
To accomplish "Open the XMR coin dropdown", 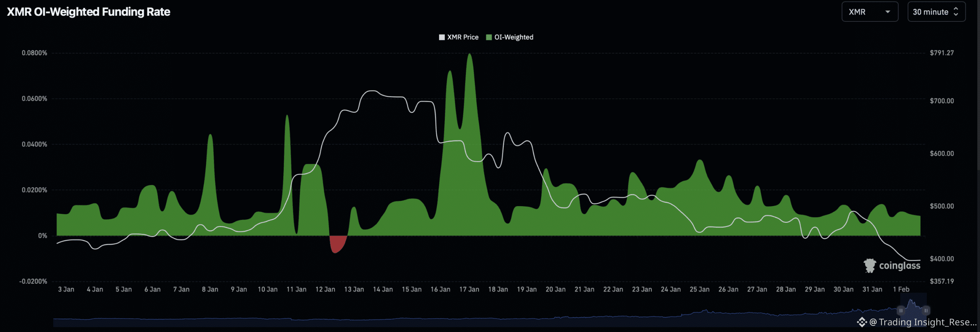I will tap(870, 12).
